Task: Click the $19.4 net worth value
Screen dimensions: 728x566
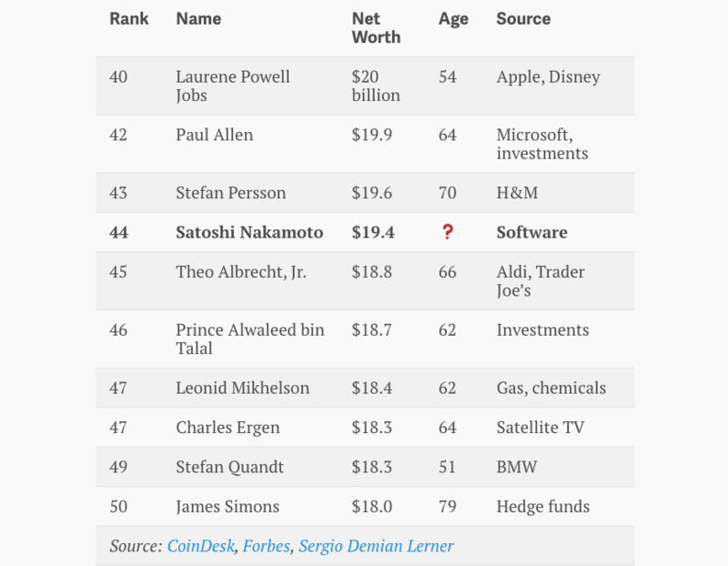Action: 373,232
